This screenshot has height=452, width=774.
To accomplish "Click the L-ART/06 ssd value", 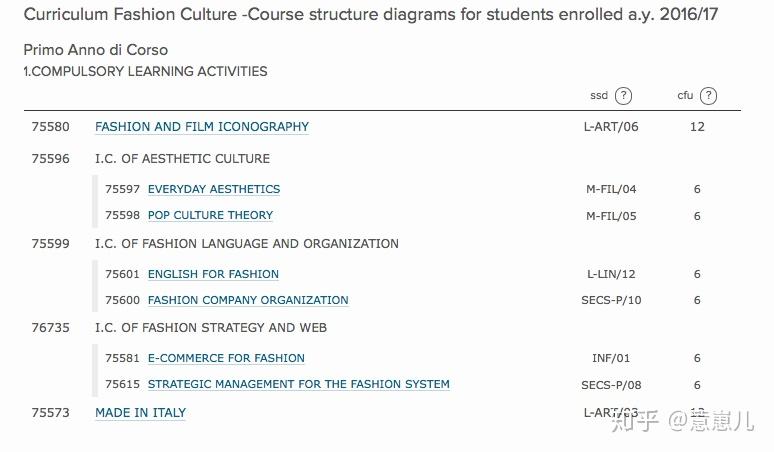I will pyautogui.click(x=611, y=127).
